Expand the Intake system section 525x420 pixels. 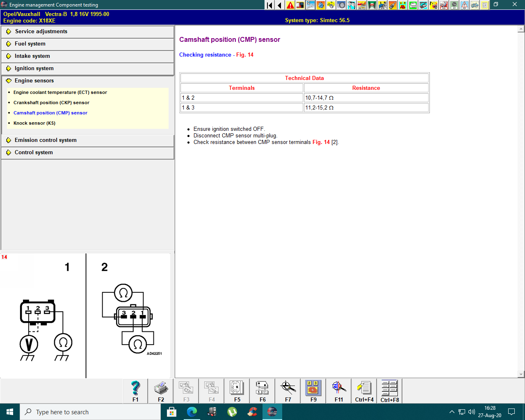pyautogui.click(x=88, y=56)
